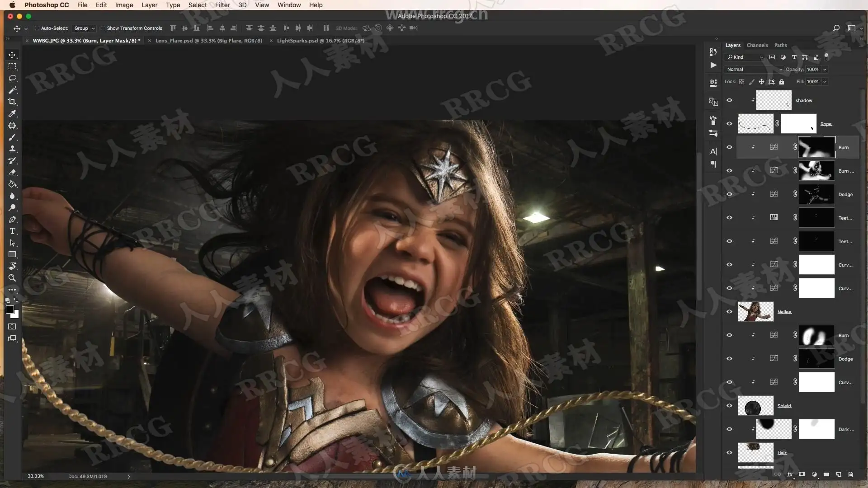Pick the Horizontal Type tool
This screenshot has height=488, width=868.
pyautogui.click(x=12, y=231)
